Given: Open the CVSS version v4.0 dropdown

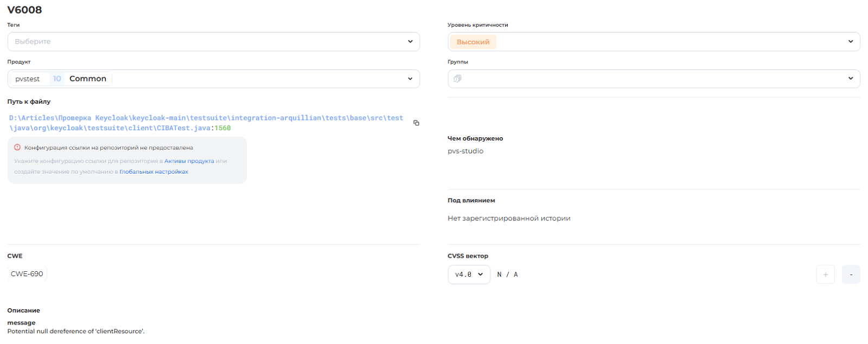Looking at the screenshot, I should (469, 275).
